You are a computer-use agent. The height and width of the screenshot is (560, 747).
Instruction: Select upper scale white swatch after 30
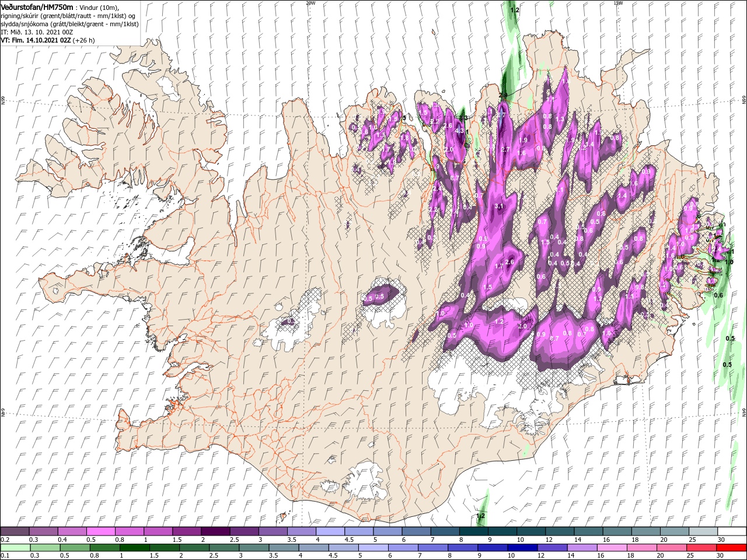pyautogui.click(x=731, y=531)
